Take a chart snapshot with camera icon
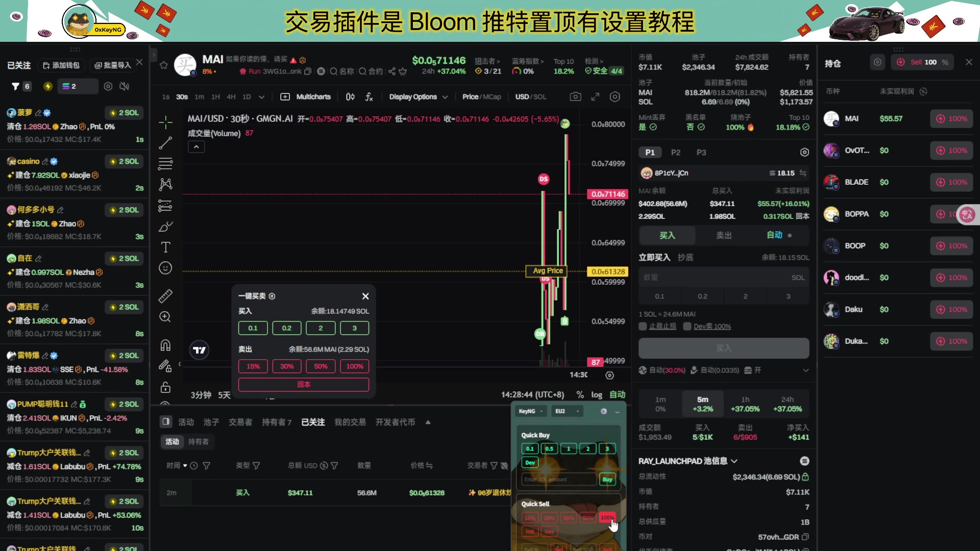 click(575, 97)
